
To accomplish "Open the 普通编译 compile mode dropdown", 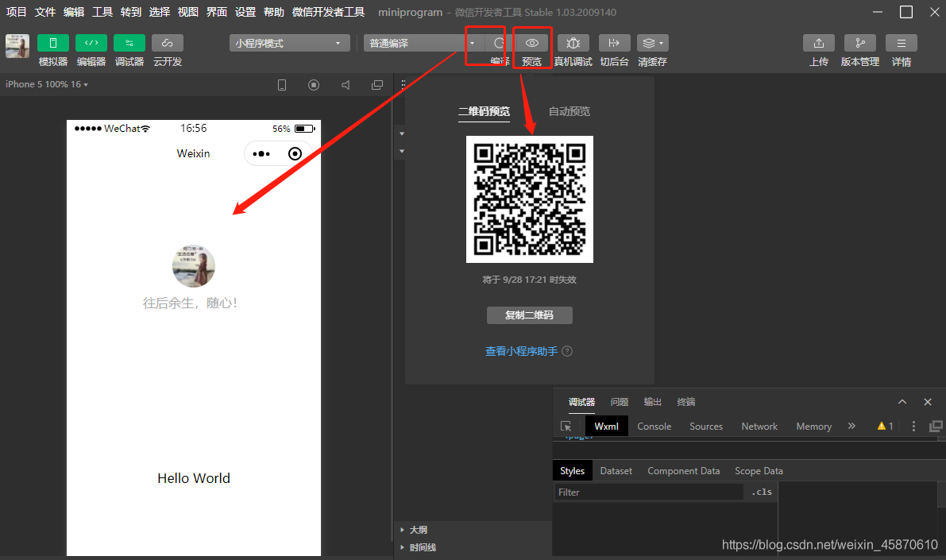I will point(423,43).
